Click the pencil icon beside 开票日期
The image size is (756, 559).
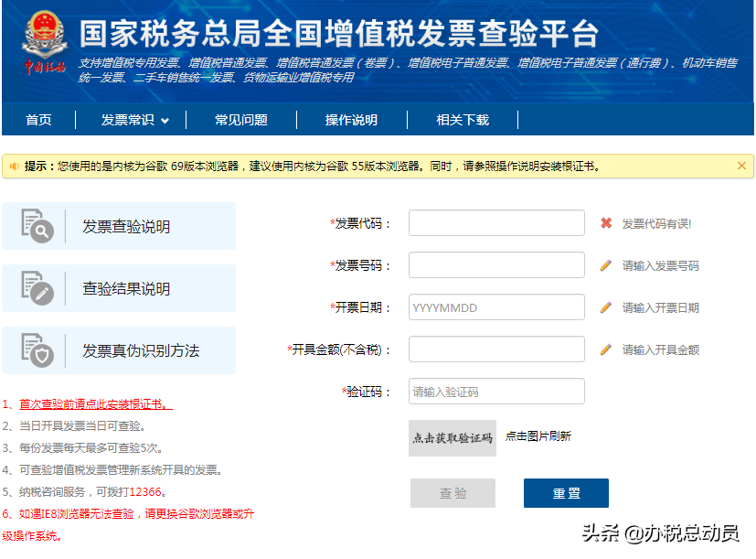pos(606,306)
